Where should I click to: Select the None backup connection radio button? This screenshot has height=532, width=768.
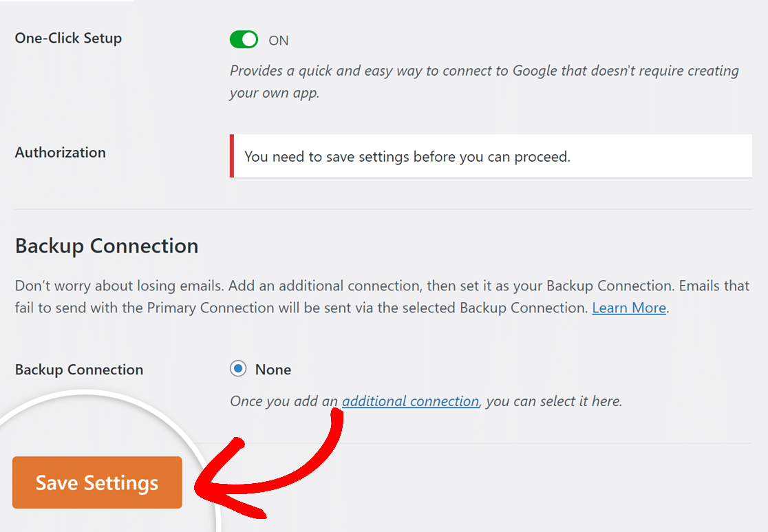238,369
